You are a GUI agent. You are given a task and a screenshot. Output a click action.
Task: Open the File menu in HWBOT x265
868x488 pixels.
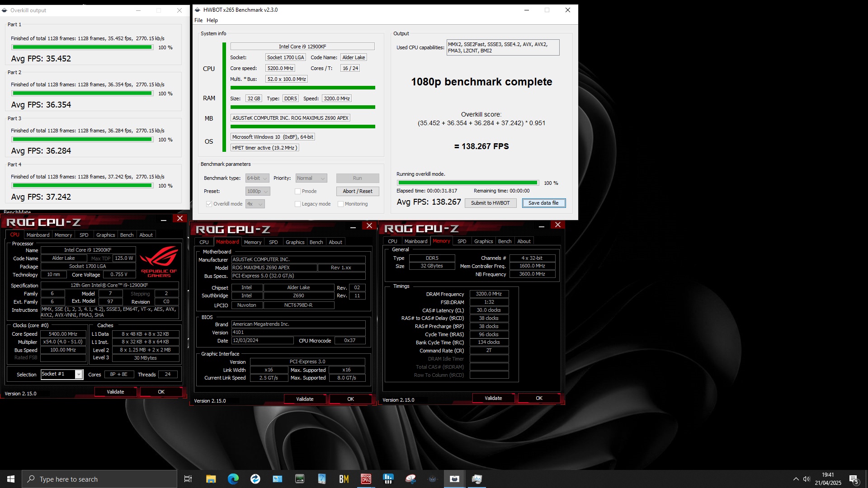198,20
